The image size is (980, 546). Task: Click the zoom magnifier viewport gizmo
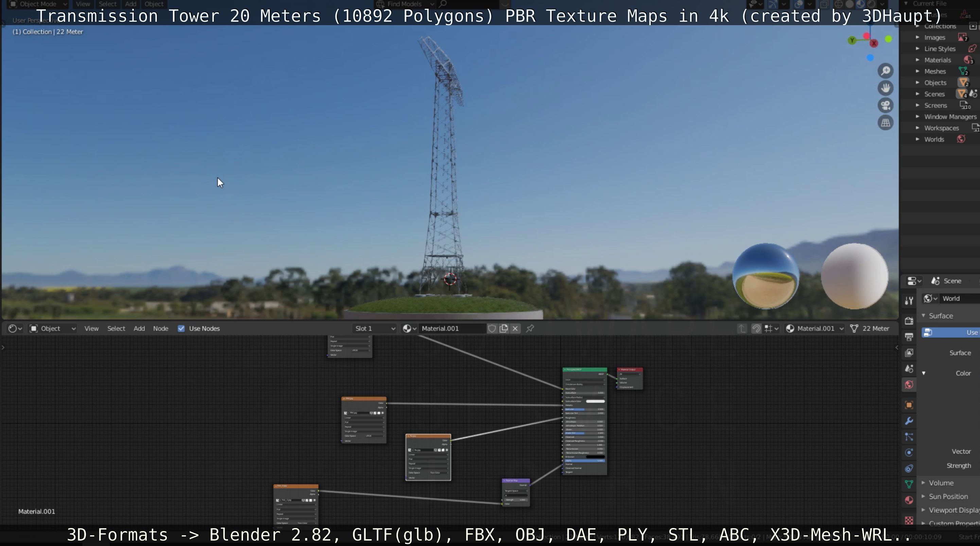click(886, 71)
